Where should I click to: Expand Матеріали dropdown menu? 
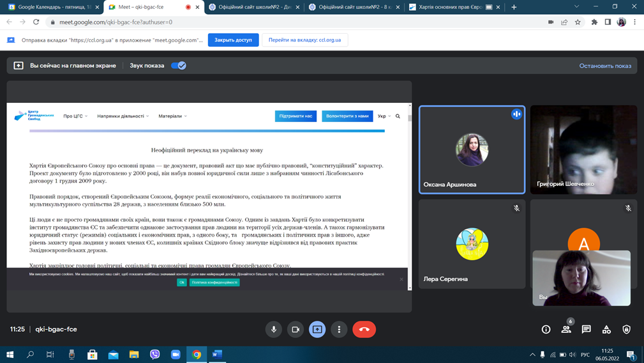point(172,116)
